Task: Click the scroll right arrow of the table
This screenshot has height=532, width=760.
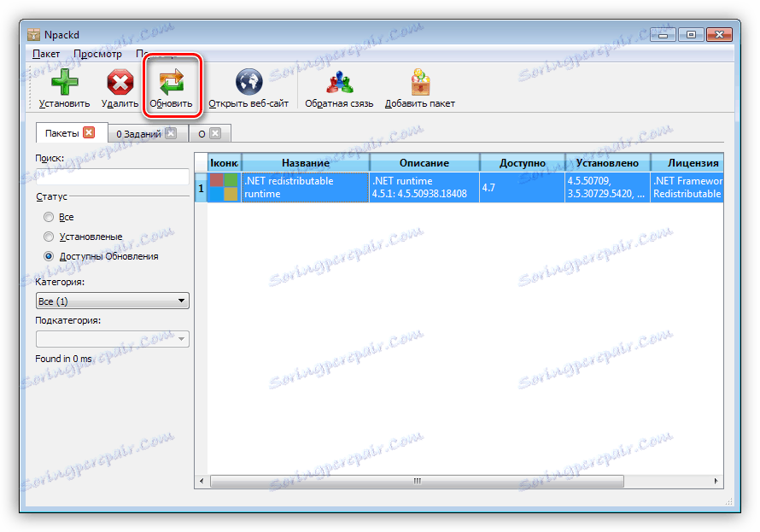Action: tap(716, 481)
